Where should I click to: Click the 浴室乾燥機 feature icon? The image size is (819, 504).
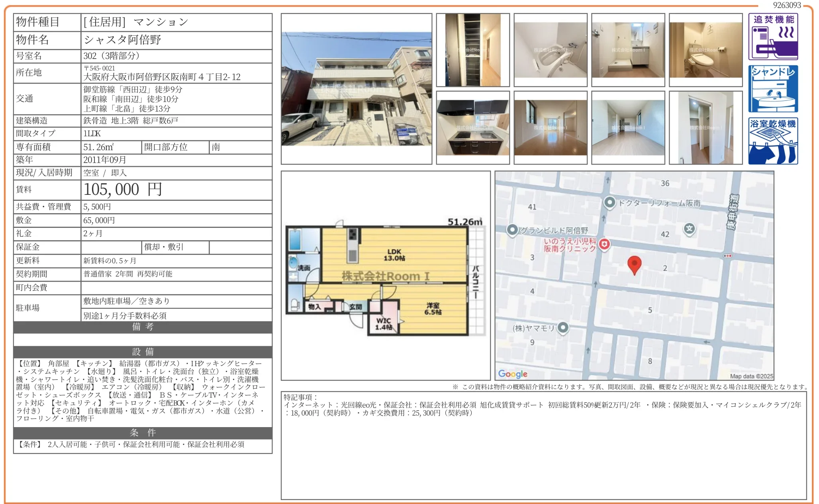(x=773, y=141)
